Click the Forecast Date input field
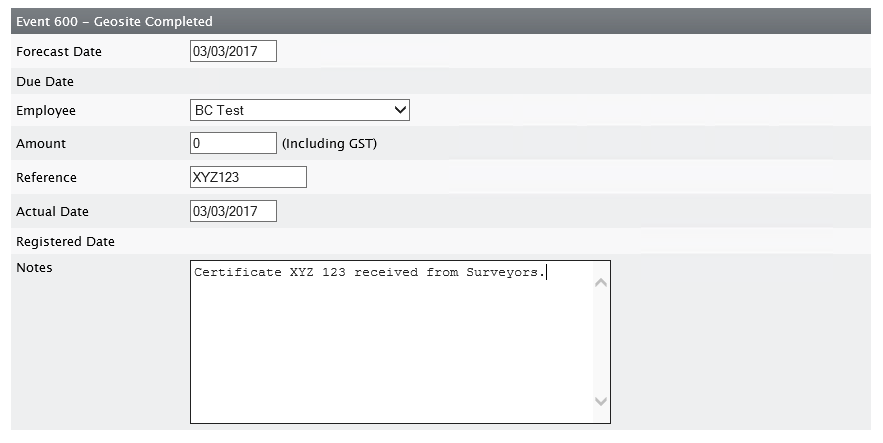This screenshot has height=443, width=883. click(x=233, y=51)
